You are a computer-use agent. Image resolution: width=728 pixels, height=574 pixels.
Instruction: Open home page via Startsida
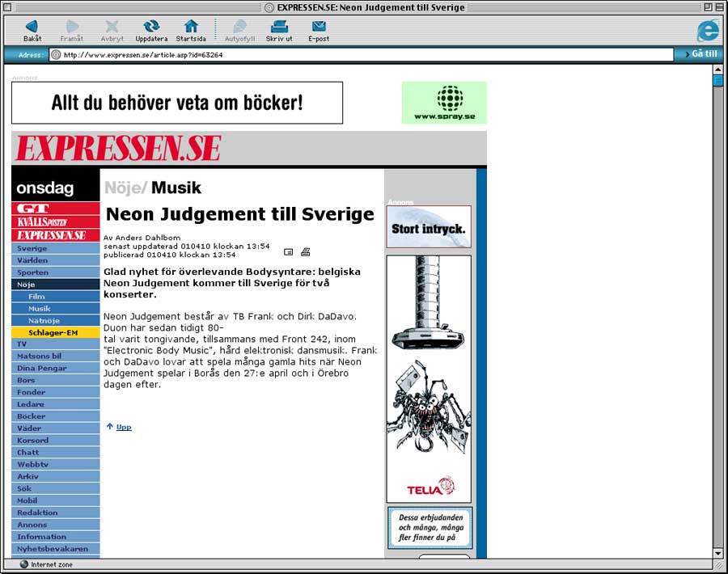(191, 31)
